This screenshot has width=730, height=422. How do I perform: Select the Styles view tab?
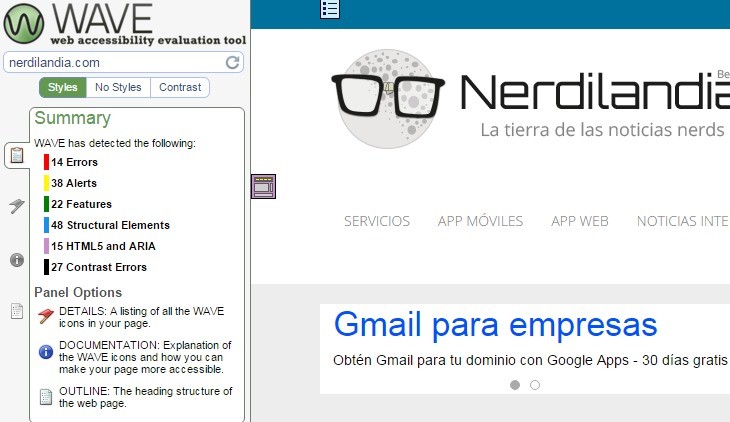(x=62, y=87)
